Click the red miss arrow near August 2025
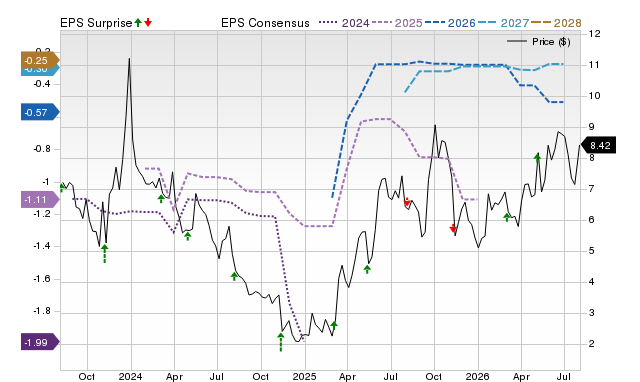This screenshot has height=382, width=640. pos(407,202)
